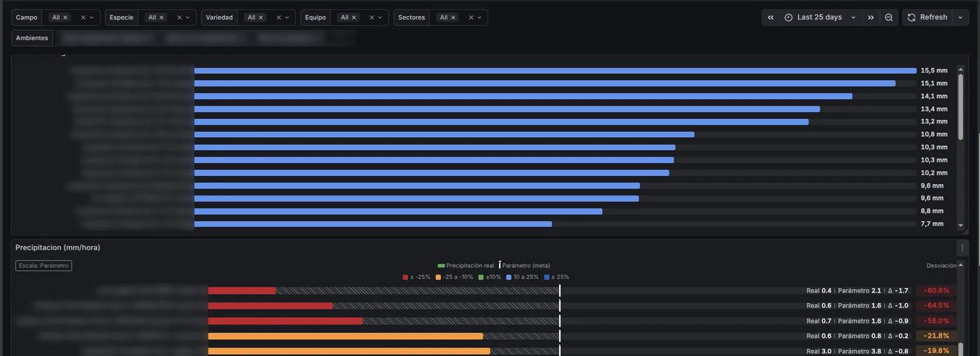Click the Precipitacion panel scrollbar thumb

960,349
